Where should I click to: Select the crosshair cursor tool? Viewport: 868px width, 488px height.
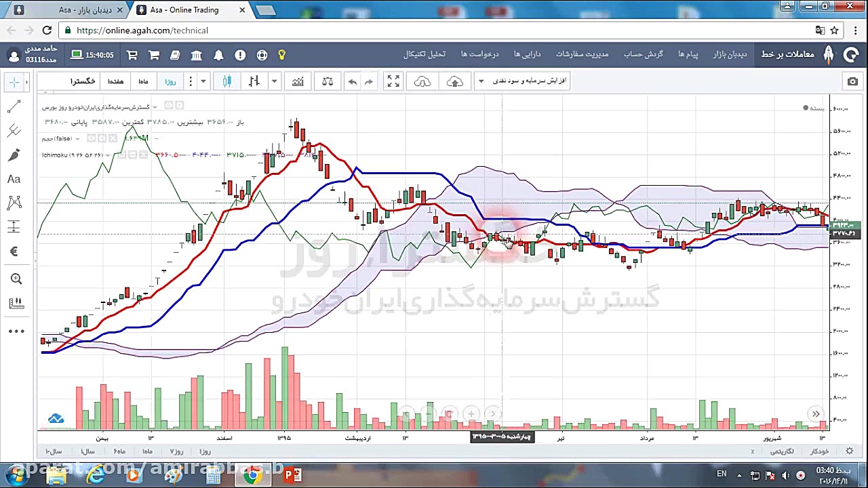[x=14, y=82]
